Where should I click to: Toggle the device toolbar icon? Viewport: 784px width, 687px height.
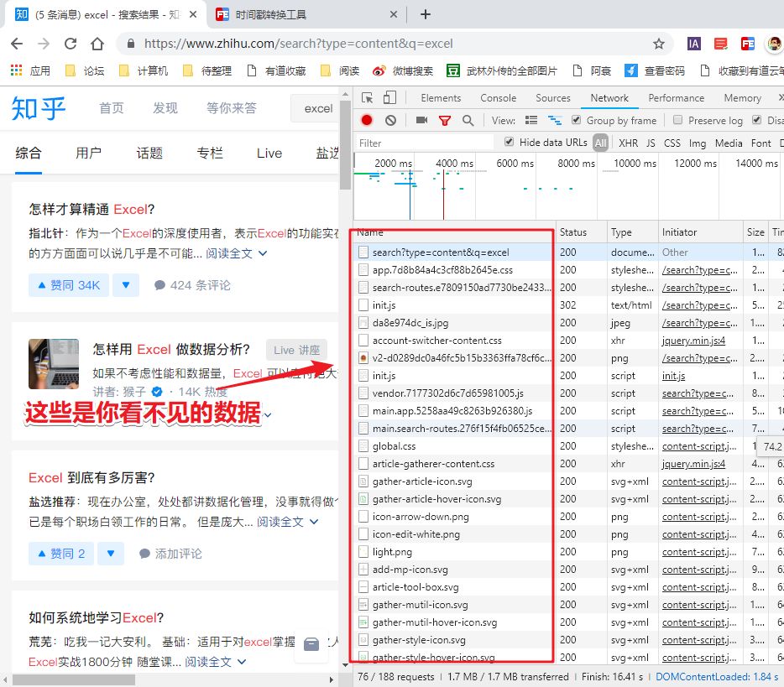[x=389, y=98]
